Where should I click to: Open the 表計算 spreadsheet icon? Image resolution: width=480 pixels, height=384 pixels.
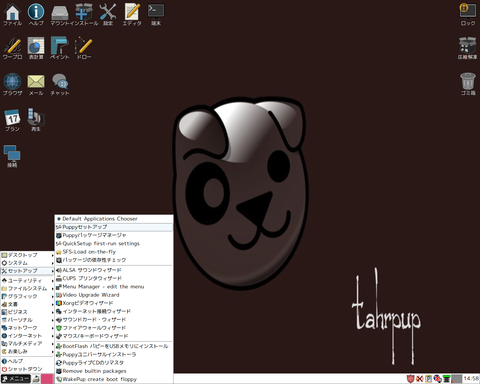36,48
